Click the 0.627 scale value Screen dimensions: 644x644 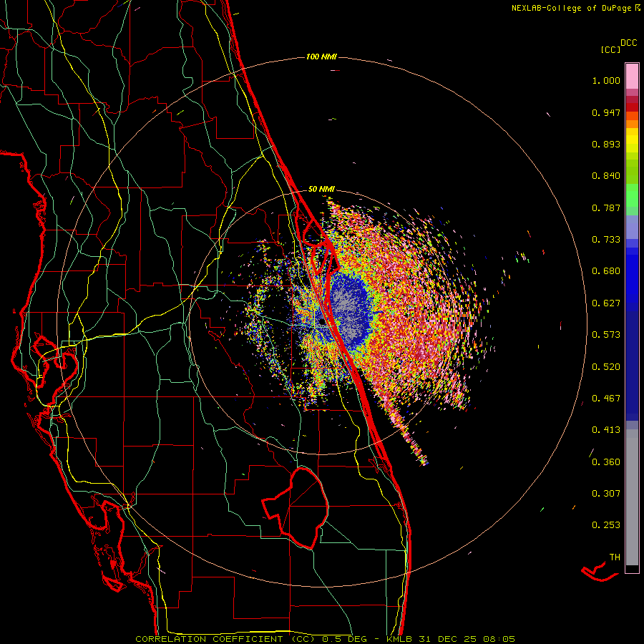pos(606,303)
